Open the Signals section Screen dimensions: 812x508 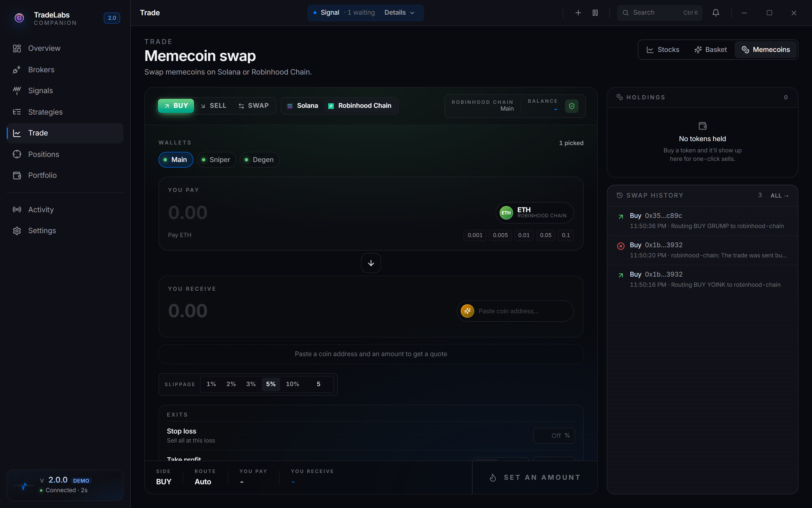tap(65, 91)
